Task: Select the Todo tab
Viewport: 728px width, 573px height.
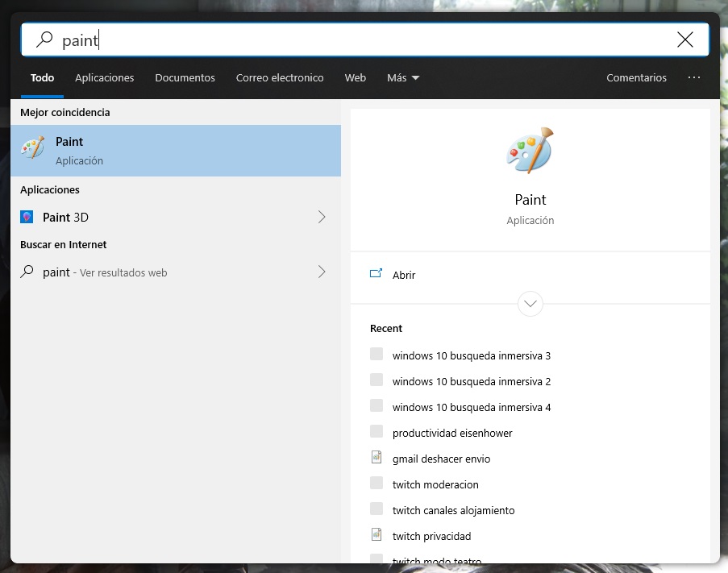Action: [42, 78]
